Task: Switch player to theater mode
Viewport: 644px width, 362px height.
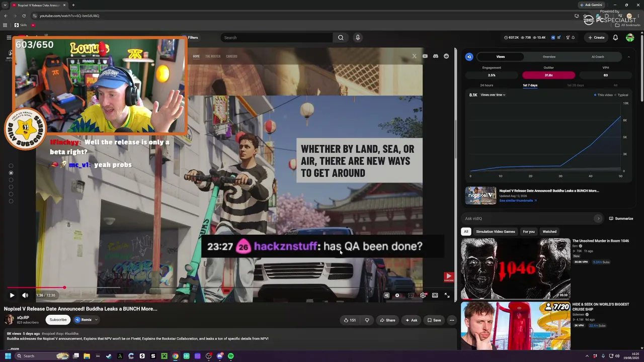Action: (x=435, y=296)
